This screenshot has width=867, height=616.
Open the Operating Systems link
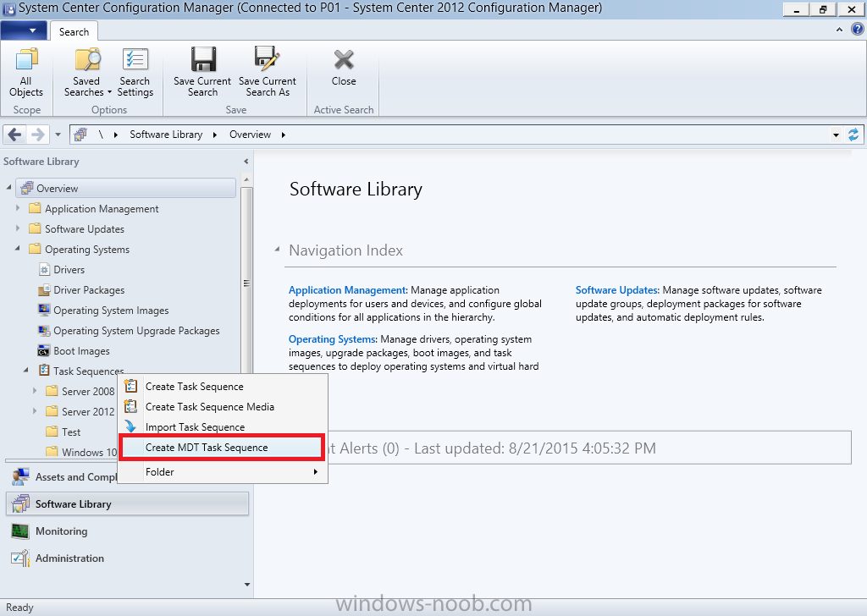point(332,339)
